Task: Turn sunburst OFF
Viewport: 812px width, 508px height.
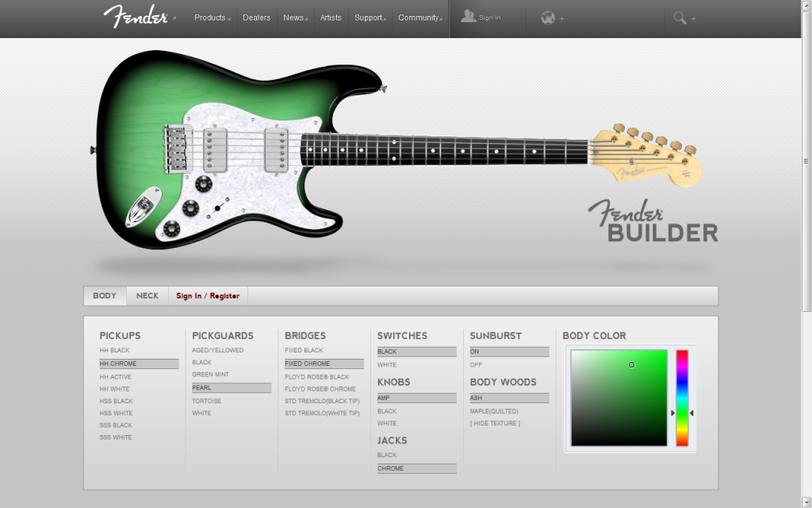Action: coord(476,365)
